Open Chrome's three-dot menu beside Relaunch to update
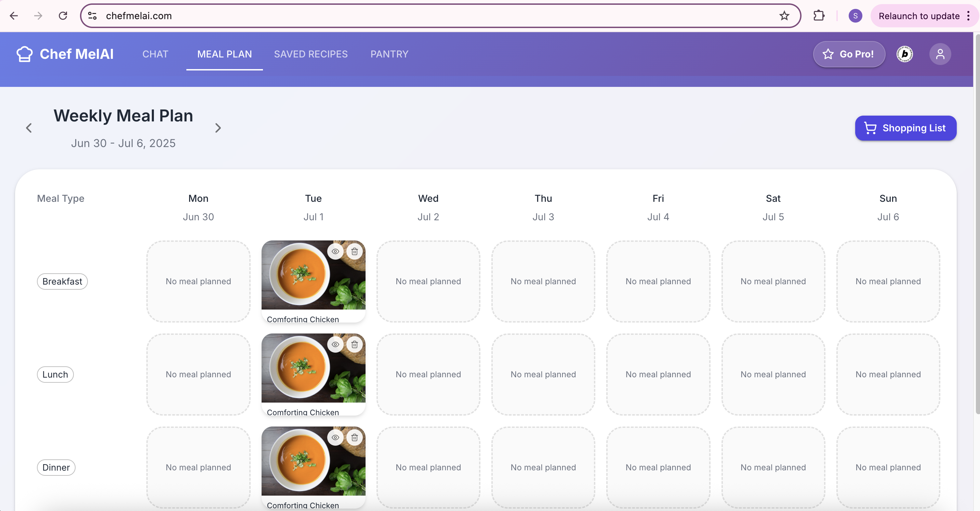This screenshot has width=980, height=511. [x=968, y=16]
